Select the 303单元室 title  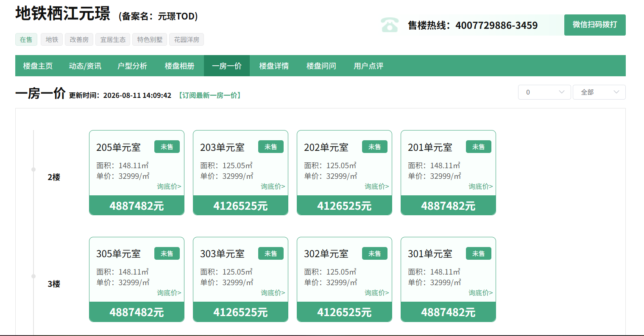pos(222,254)
